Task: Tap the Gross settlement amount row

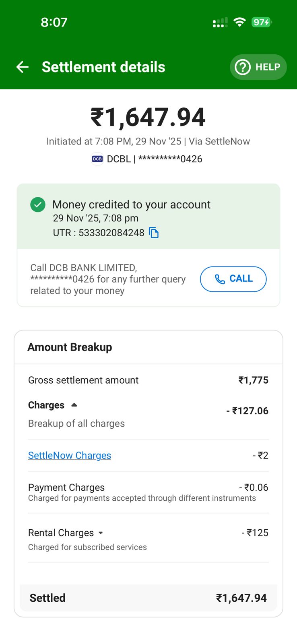Action: [148, 380]
